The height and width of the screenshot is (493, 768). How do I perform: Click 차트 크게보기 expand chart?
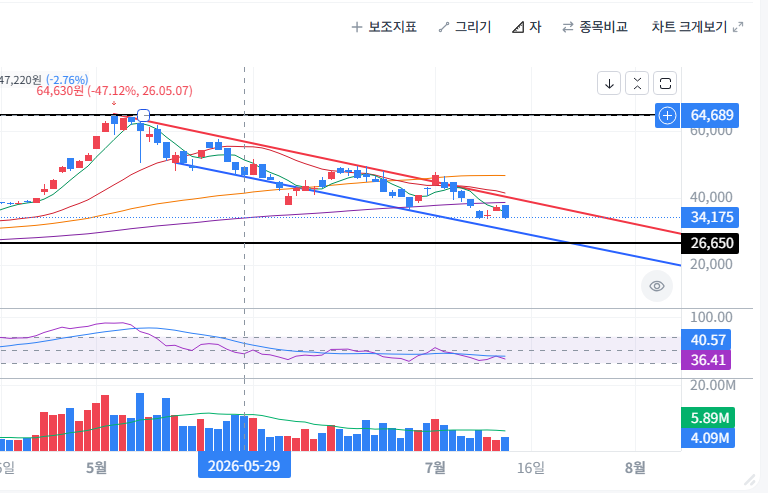697,27
